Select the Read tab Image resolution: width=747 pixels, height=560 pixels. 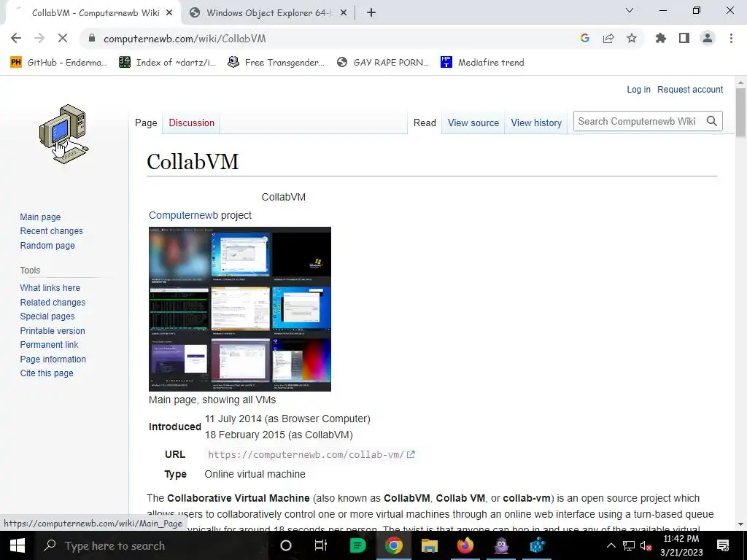point(425,122)
